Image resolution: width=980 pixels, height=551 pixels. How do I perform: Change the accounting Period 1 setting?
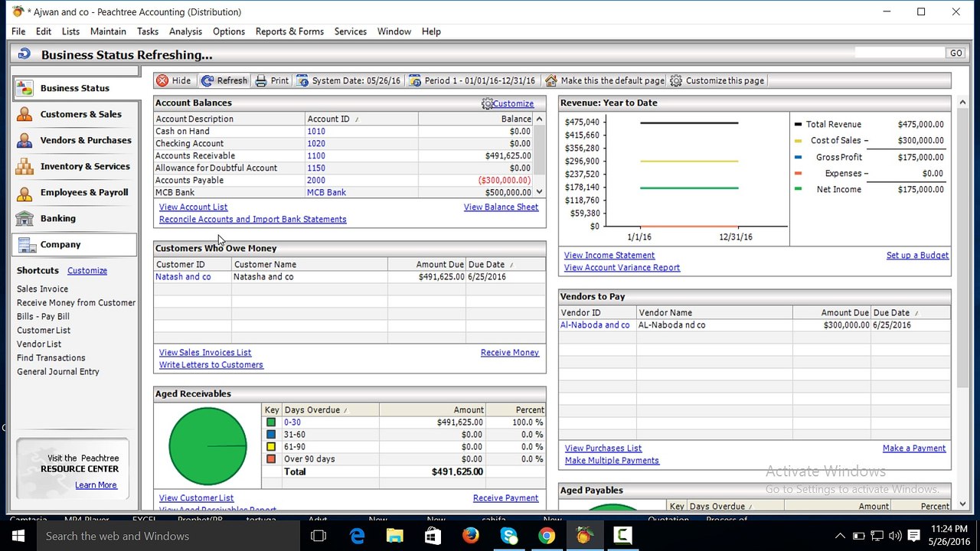tap(473, 80)
